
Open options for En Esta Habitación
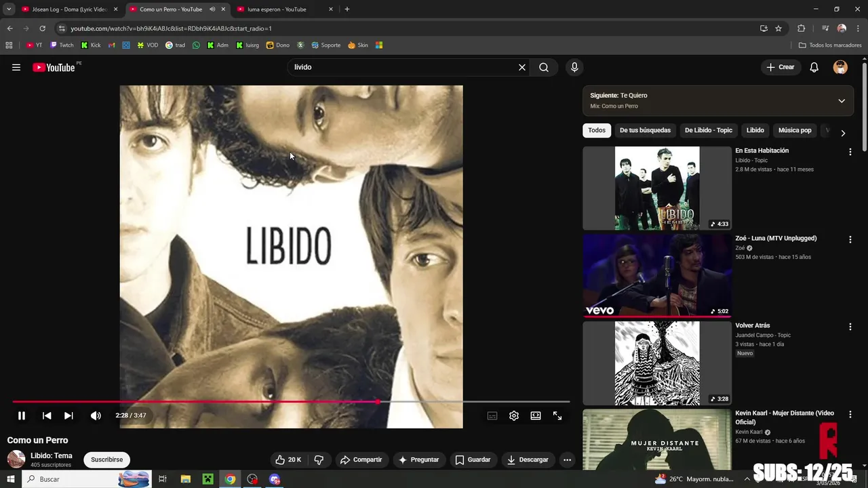[x=850, y=152]
